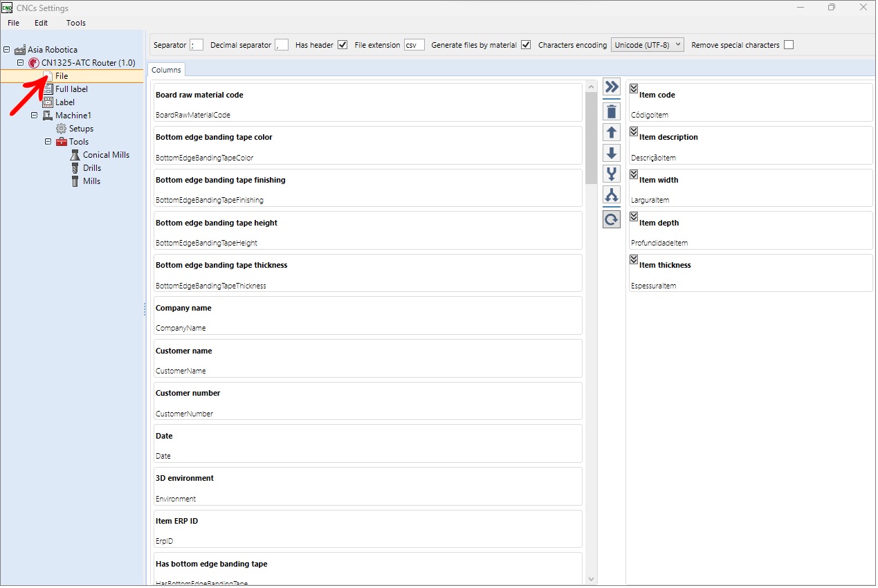Click the Conical Mills tool icon
The height and width of the screenshot is (588, 878).
(x=75, y=155)
